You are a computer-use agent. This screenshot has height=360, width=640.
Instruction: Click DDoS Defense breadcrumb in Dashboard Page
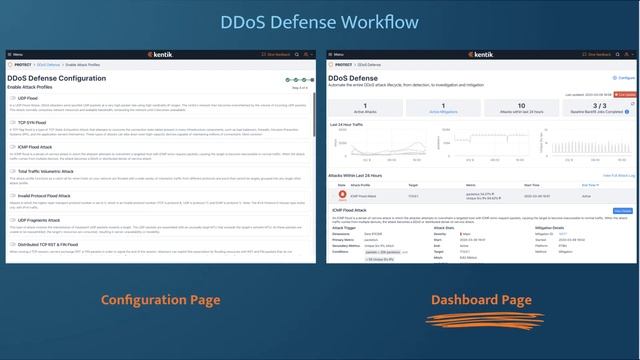(x=369, y=65)
